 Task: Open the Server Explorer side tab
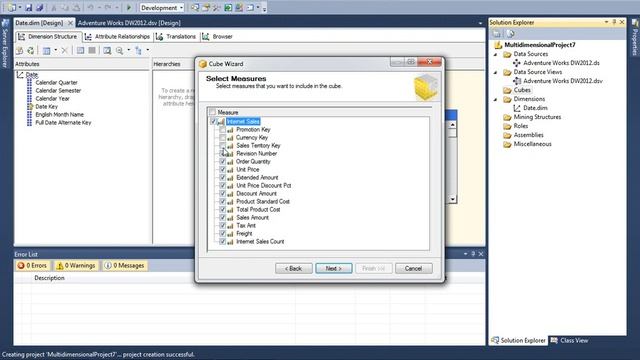(5, 44)
